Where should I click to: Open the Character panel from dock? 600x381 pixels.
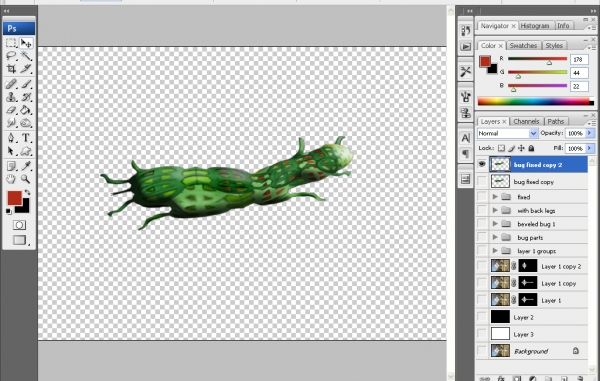[x=466, y=138]
